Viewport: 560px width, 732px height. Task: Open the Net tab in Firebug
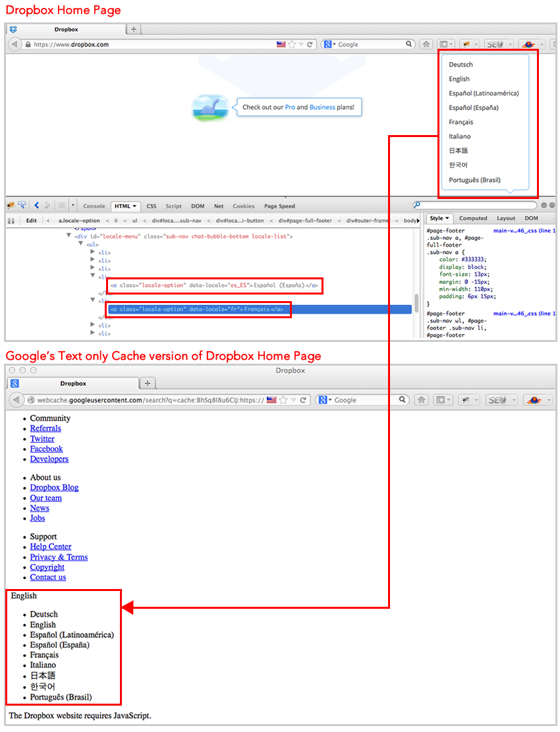(x=219, y=206)
